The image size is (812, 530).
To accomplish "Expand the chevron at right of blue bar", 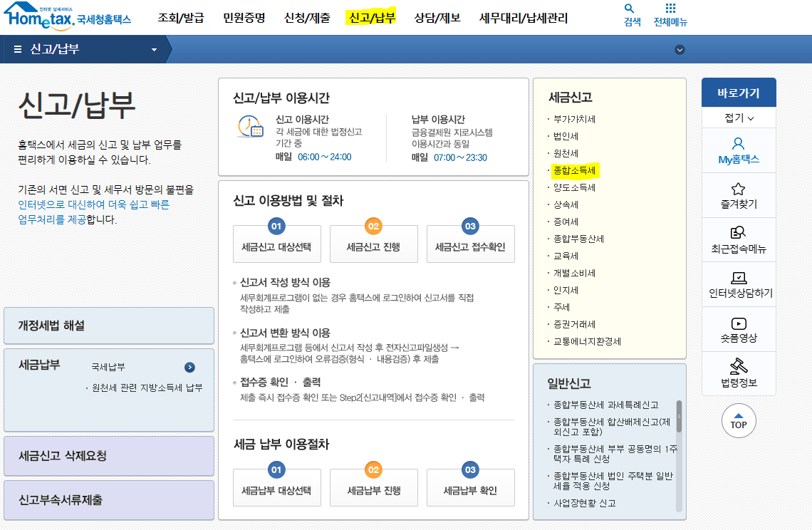I will point(680,49).
